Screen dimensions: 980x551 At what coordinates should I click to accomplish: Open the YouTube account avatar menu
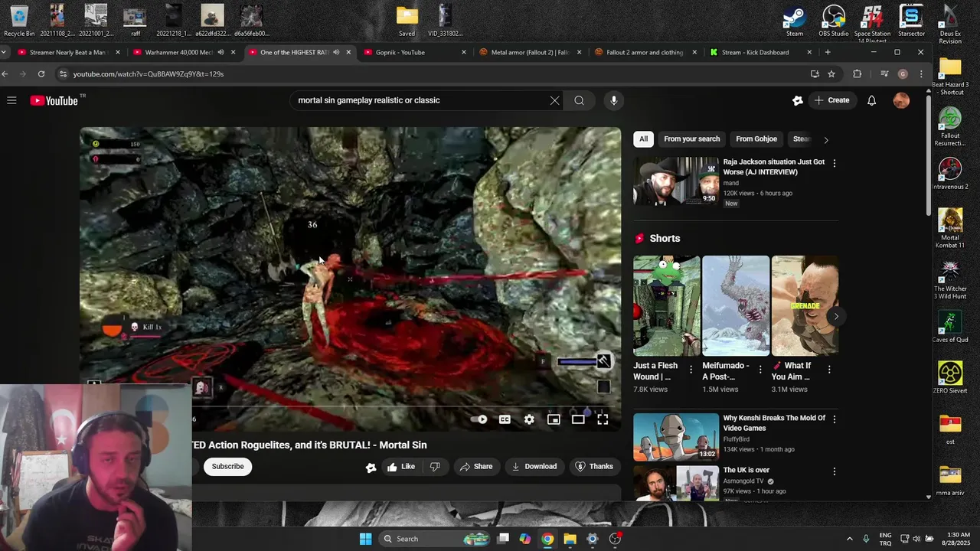tap(901, 100)
